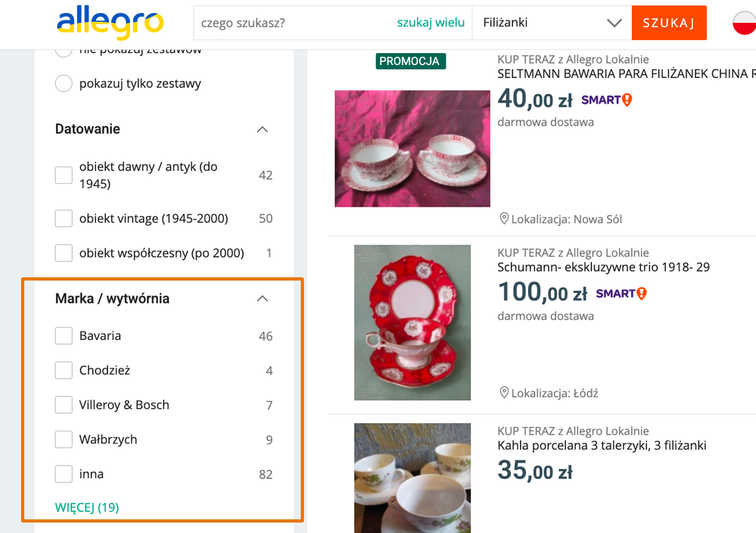Image resolution: width=756 pixels, height=533 pixels.
Task: Click the Allegro logo
Action: 110,23
